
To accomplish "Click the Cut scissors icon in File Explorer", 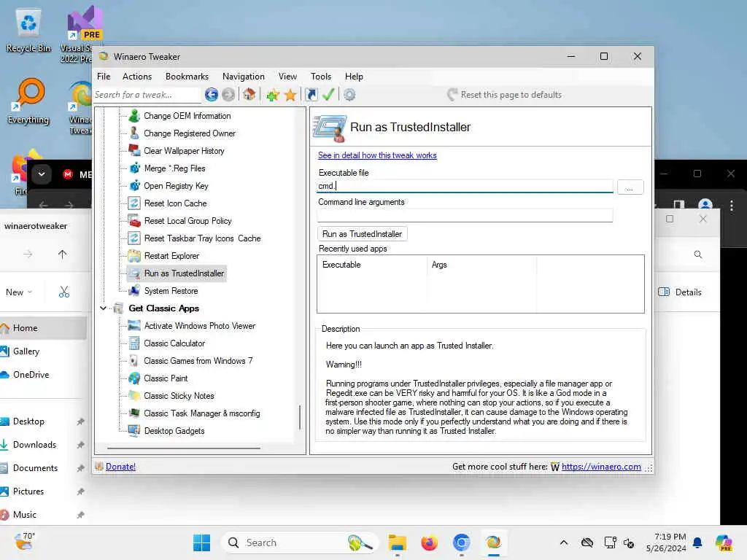I will [64, 292].
